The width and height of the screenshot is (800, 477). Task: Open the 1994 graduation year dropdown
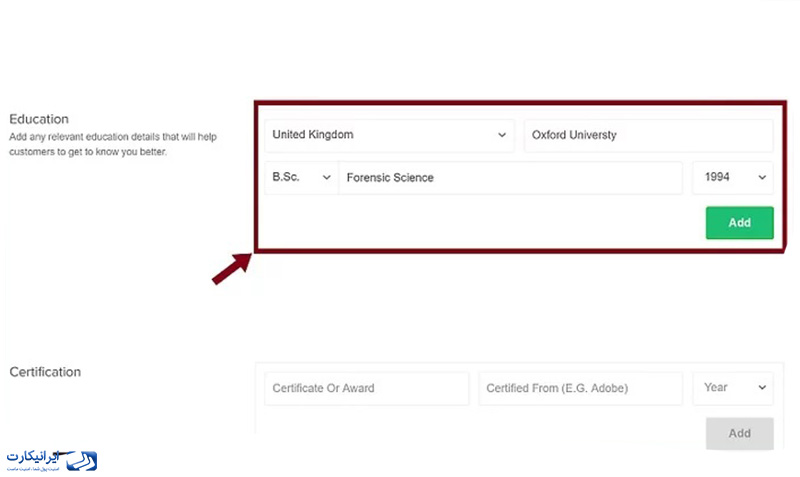click(733, 178)
